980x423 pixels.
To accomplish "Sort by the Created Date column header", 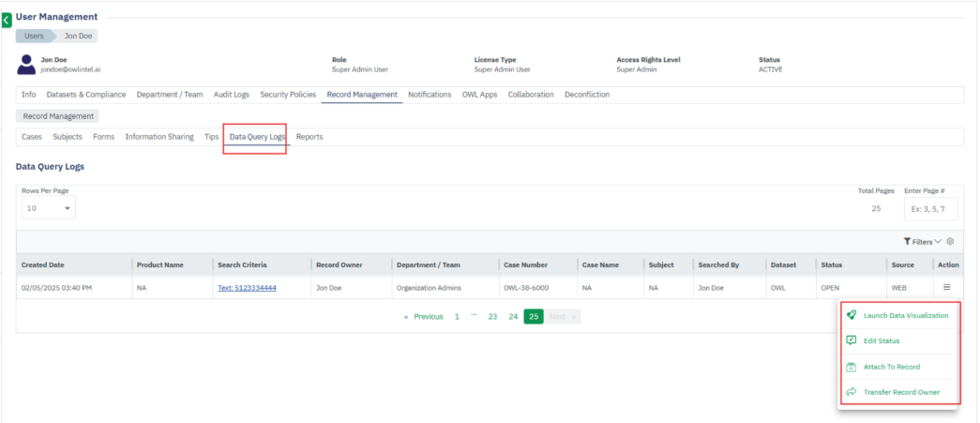I will coord(43,265).
